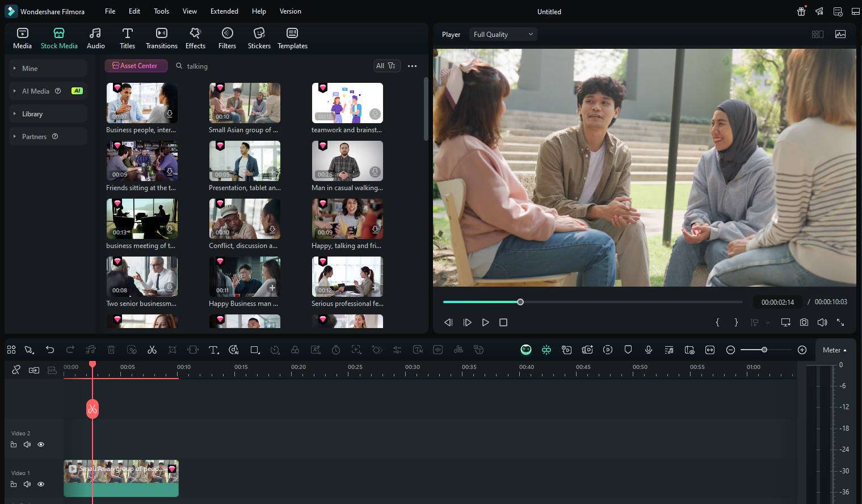Lock the Video 1 track
Viewport: 862px width, 504px height.
tap(14, 484)
